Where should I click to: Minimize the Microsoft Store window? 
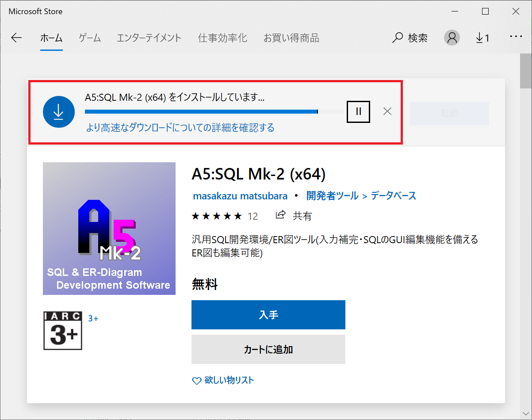click(x=455, y=11)
